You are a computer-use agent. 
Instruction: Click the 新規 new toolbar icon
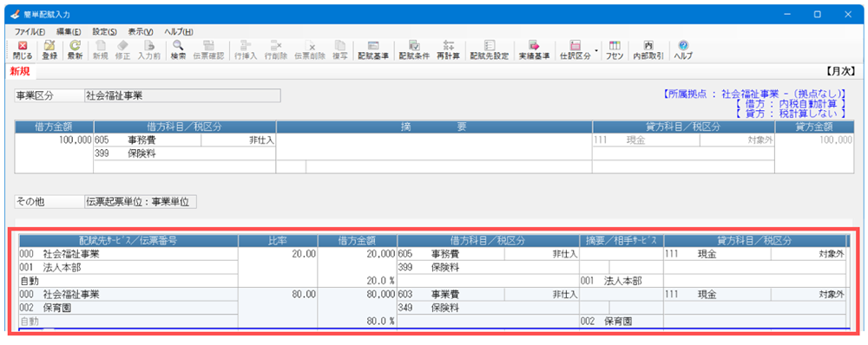[100, 49]
